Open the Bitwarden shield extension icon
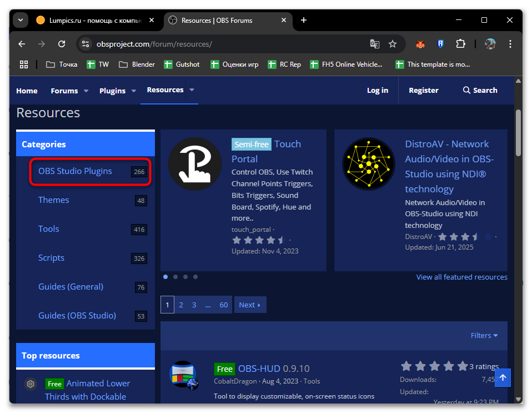This screenshot has width=532, height=413. (x=440, y=44)
